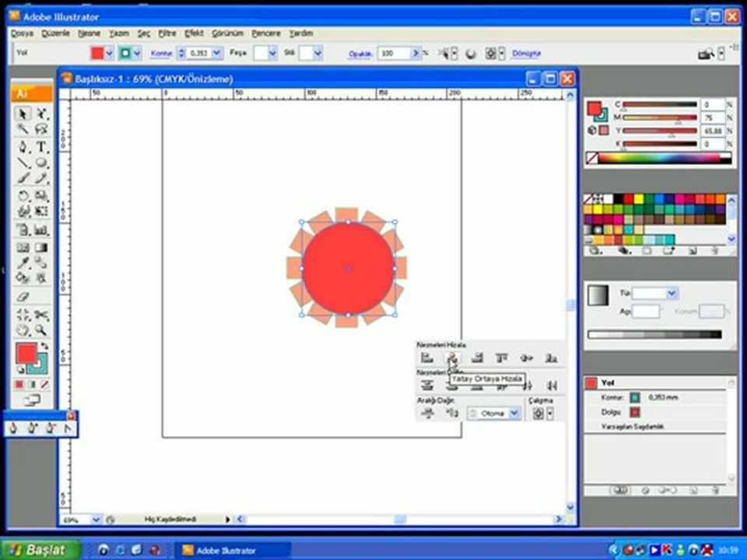Select the Magic Wand tool

(x=22, y=128)
